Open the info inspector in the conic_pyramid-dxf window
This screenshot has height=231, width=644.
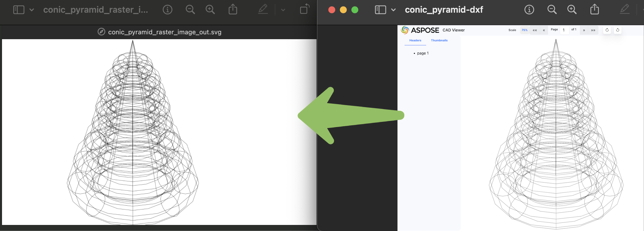click(x=529, y=10)
